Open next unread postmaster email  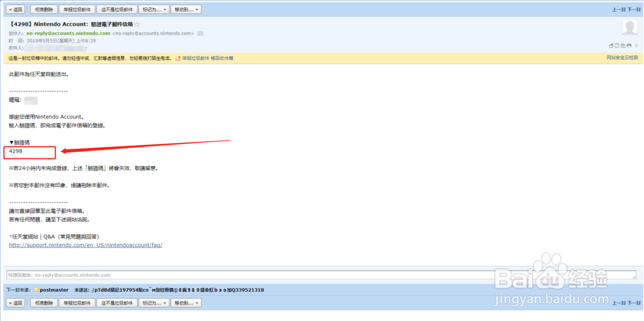[54, 290]
